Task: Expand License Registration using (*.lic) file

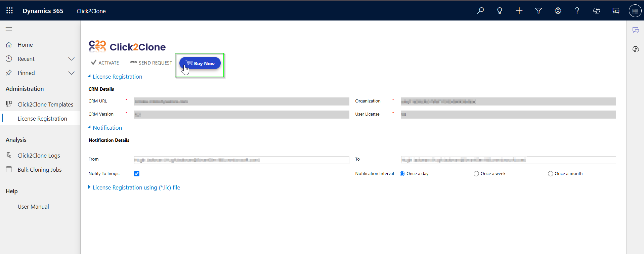Action: 136,187
